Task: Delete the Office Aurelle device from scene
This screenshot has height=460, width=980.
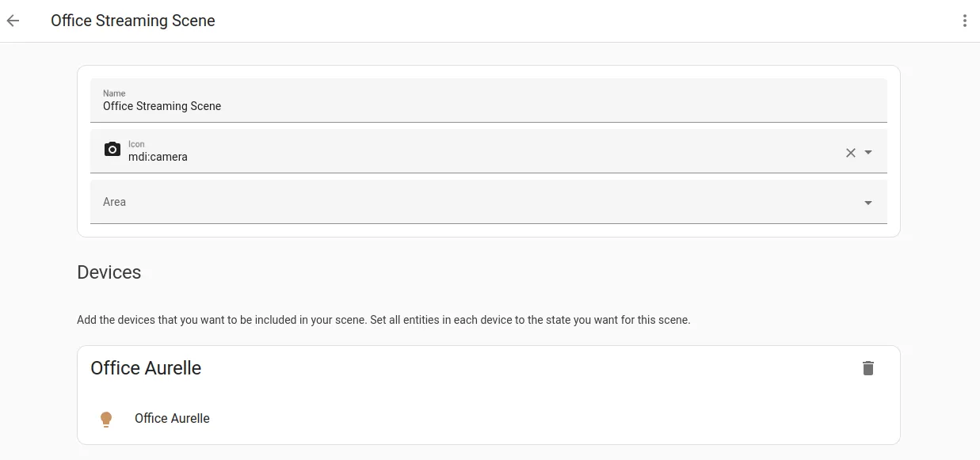Action: 868,368
